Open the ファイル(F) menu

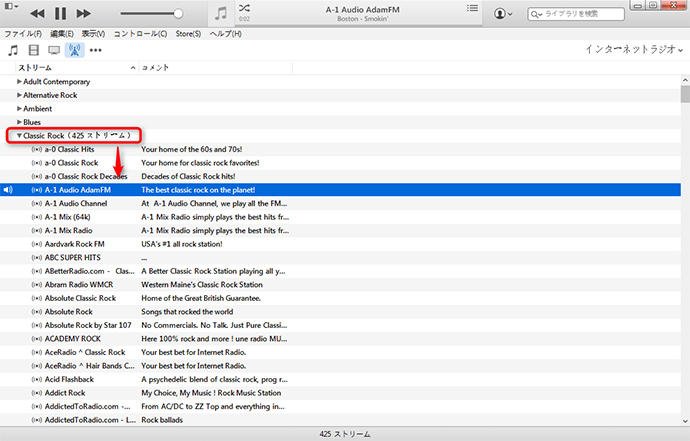pyautogui.click(x=23, y=34)
